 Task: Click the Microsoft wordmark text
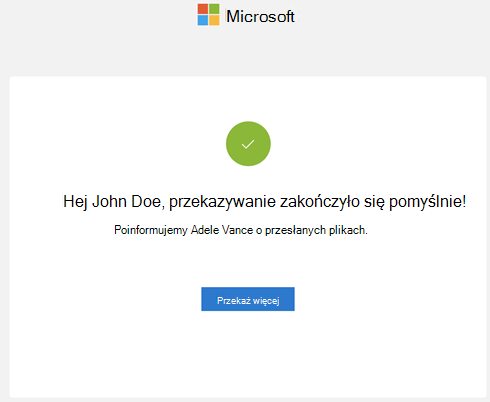pos(260,16)
